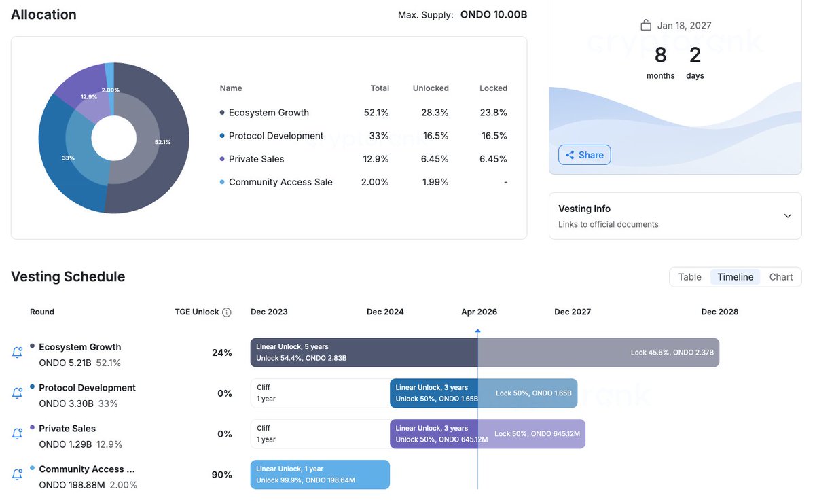The image size is (815, 504).
Task: Click the Ecosystem Growth round name in vesting schedule
Action: [80, 347]
